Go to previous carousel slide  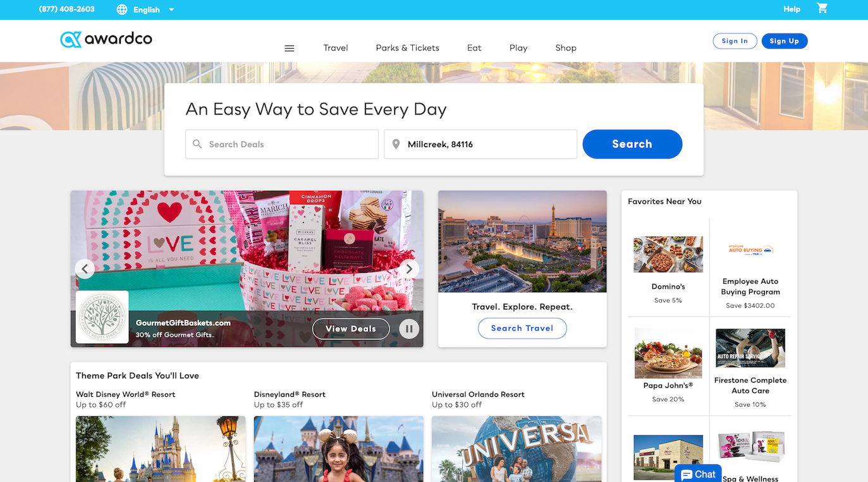[85, 268]
